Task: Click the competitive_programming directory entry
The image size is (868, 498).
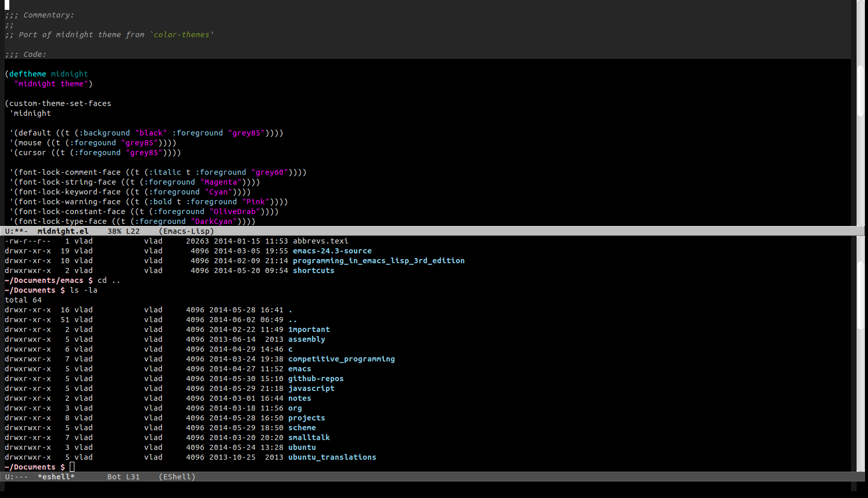Action: (342, 359)
